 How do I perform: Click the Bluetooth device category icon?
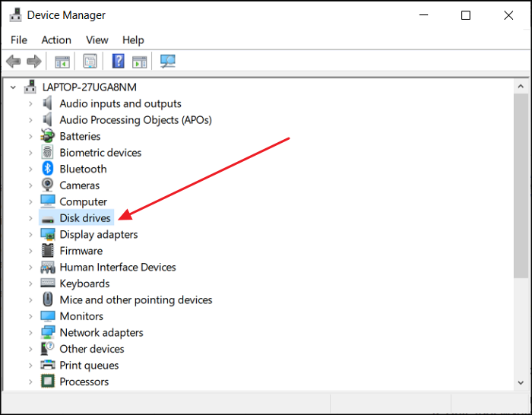[48, 169]
